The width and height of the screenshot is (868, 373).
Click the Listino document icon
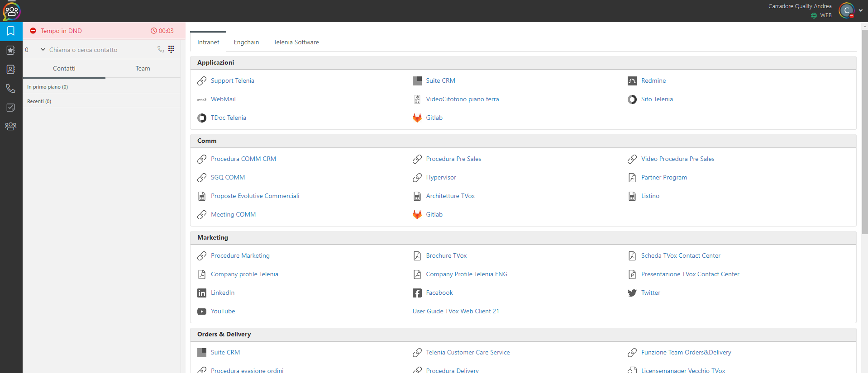[632, 196]
